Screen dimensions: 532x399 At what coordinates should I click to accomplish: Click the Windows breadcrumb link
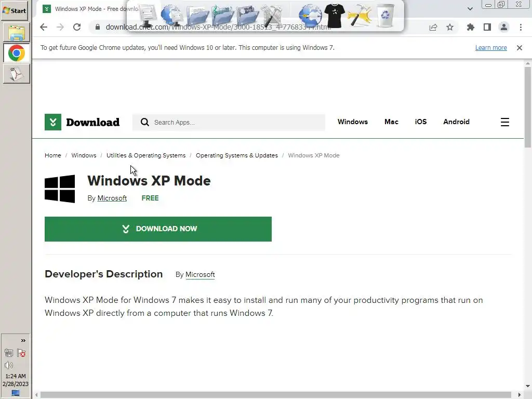(x=84, y=155)
